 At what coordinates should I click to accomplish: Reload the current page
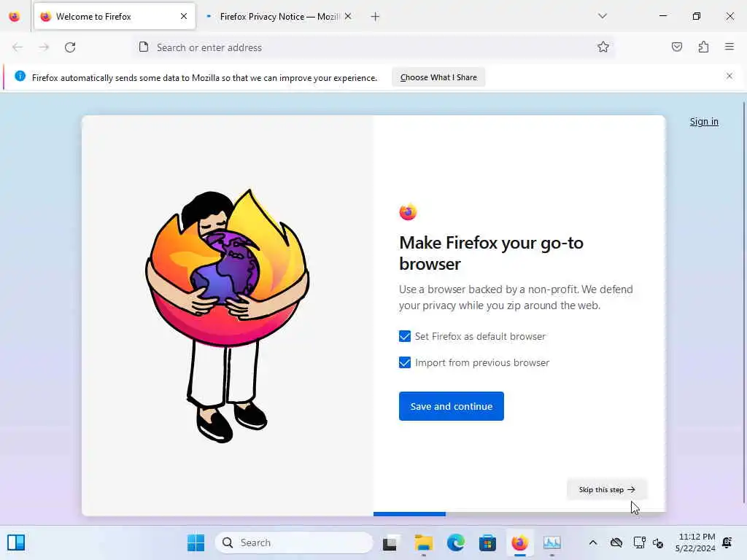pyautogui.click(x=70, y=47)
